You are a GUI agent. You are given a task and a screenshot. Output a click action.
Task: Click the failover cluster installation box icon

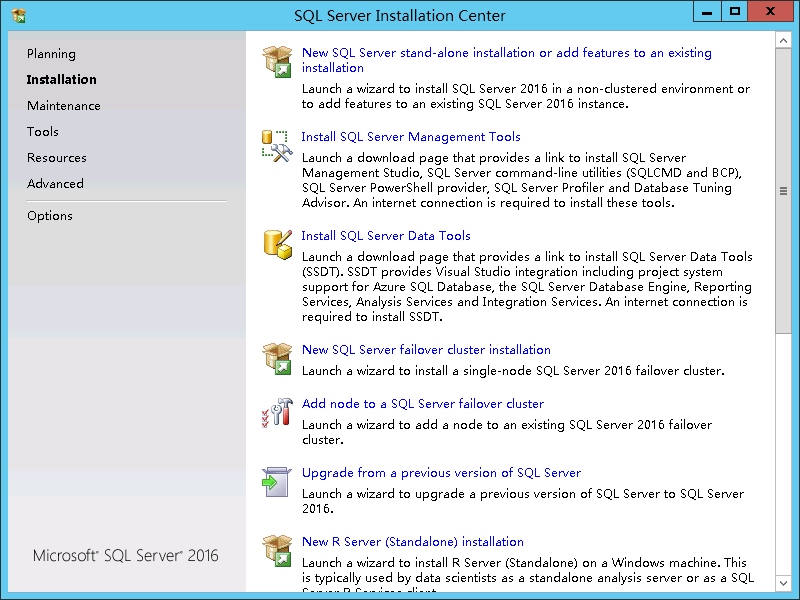(x=277, y=359)
